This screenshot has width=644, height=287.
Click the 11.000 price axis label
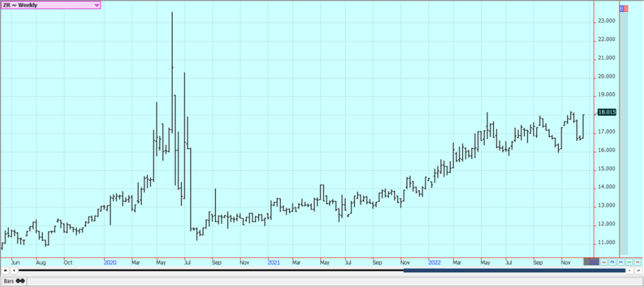coord(607,242)
